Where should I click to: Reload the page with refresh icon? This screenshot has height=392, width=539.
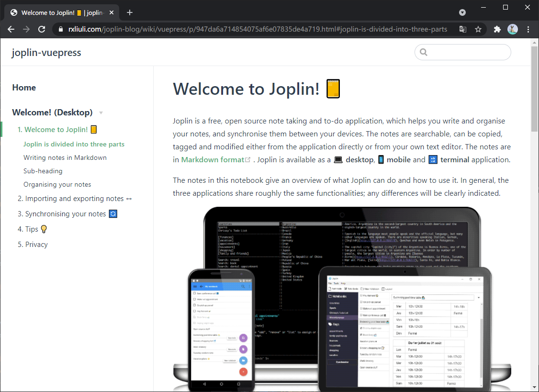[x=42, y=29]
